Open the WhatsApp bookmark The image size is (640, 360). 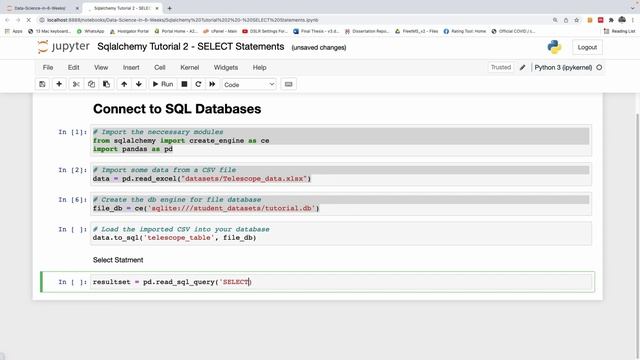90,31
